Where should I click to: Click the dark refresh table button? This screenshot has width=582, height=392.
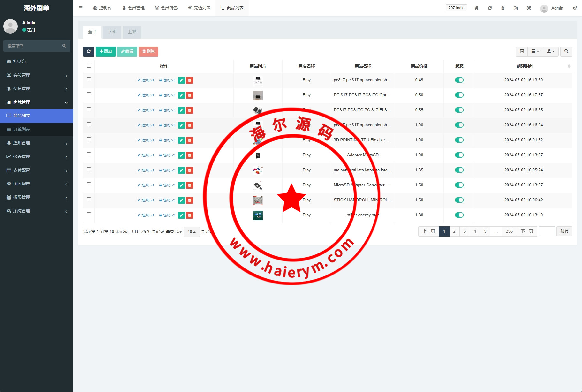(x=88, y=51)
